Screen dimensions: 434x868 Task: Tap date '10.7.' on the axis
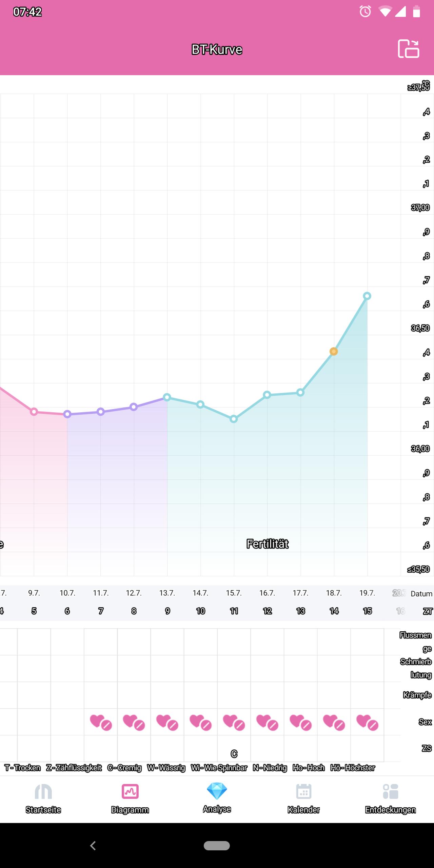pyautogui.click(x=67, y=593)
